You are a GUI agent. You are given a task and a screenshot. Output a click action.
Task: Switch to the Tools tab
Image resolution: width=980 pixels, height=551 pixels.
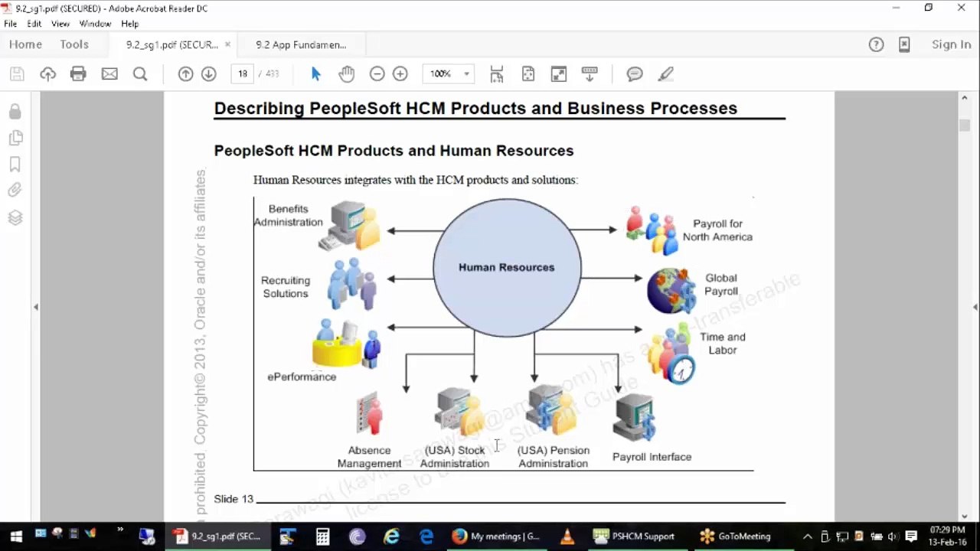(74, 44)
